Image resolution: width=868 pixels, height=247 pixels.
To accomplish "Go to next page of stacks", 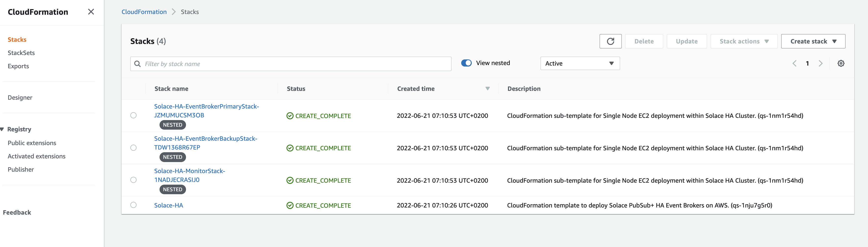I will (x=820, y=63).
